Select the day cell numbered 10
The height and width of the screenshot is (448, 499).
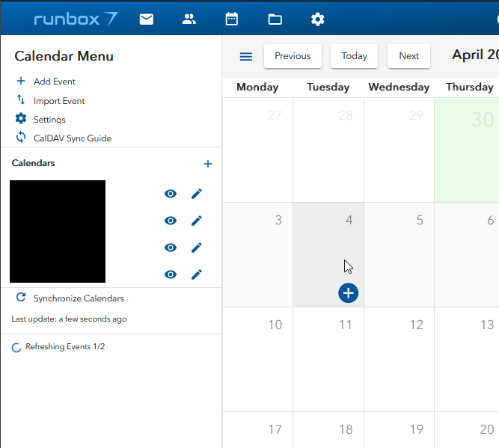[x=258, y=359]
